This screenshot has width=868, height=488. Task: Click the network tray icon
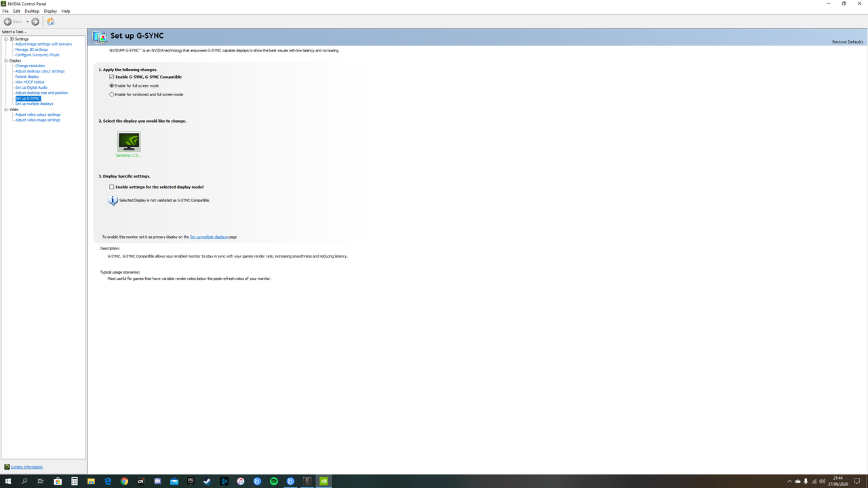(x=814, y=481)
